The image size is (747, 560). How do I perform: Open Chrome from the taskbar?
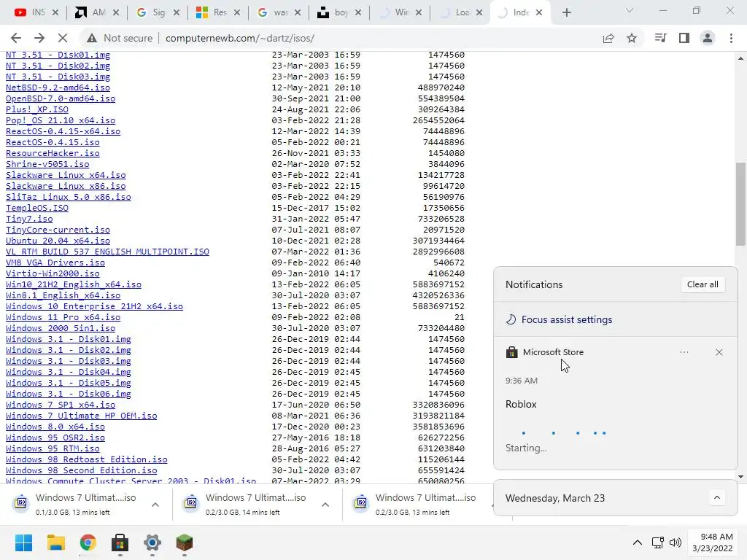click(x=88, y=542)
